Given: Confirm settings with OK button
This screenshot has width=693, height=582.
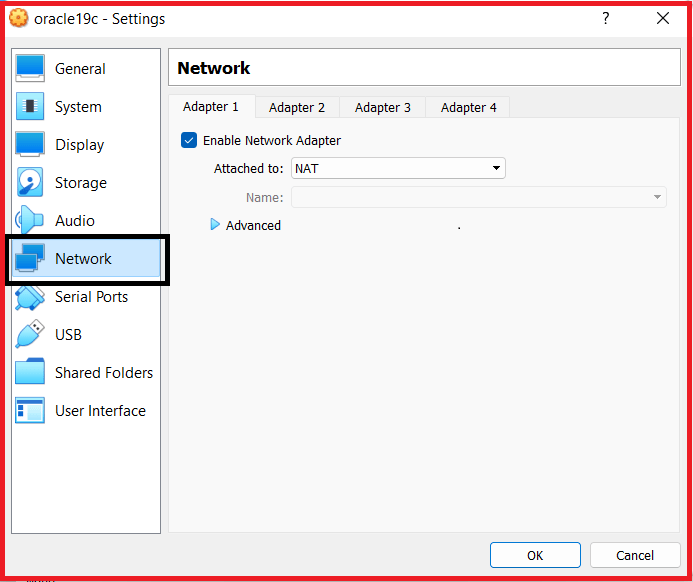Looking at the screenshot, I should tap(535, 555).
